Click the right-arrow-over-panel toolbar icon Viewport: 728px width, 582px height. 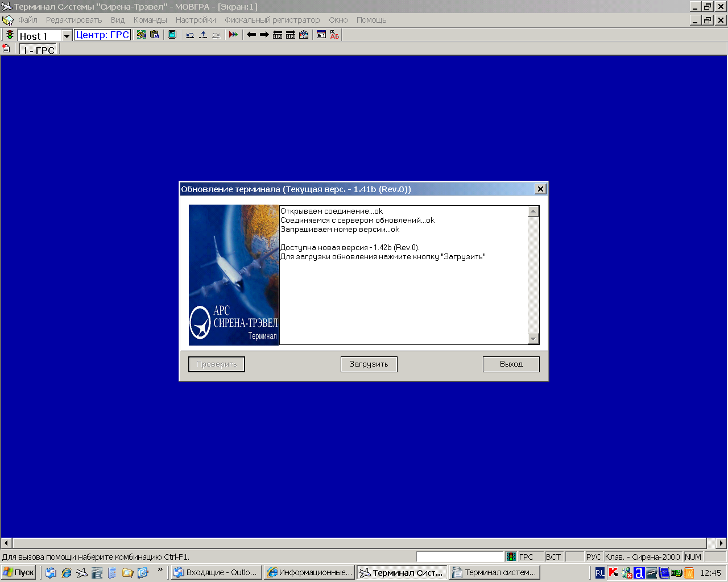(291, 35)
